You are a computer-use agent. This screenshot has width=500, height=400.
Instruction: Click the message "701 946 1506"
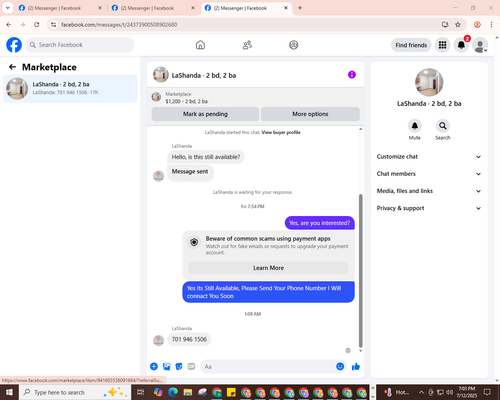[189, 339]
